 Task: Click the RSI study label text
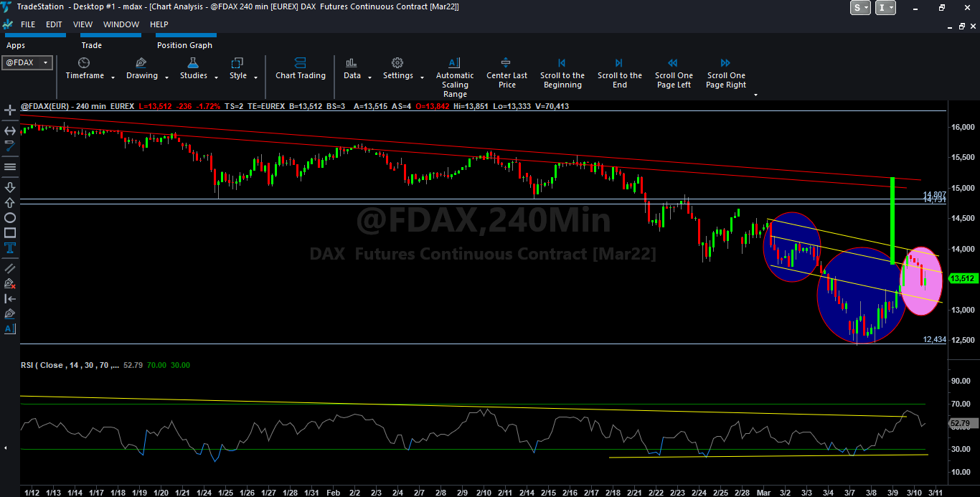click(70, 365)
